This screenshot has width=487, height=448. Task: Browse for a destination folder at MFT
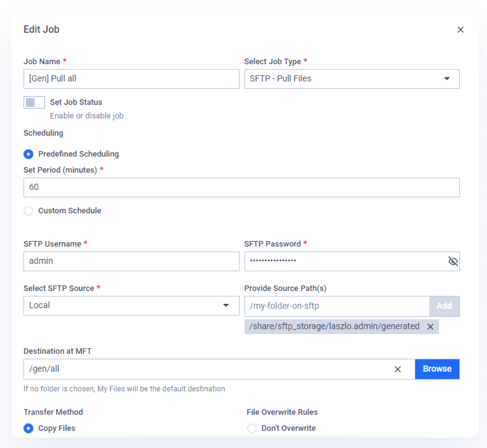point(437,369)
